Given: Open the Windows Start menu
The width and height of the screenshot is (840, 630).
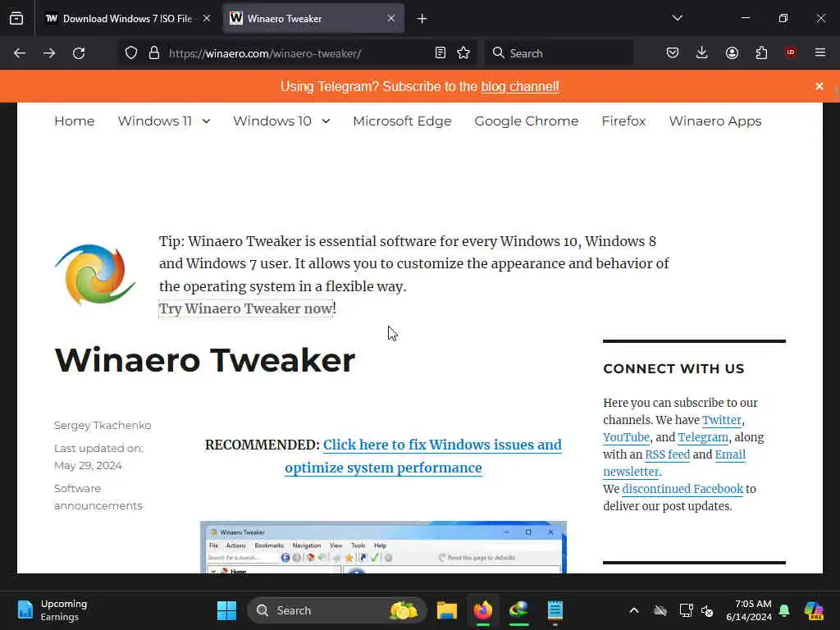Looking at the screenshot, I should coord(226,610).
